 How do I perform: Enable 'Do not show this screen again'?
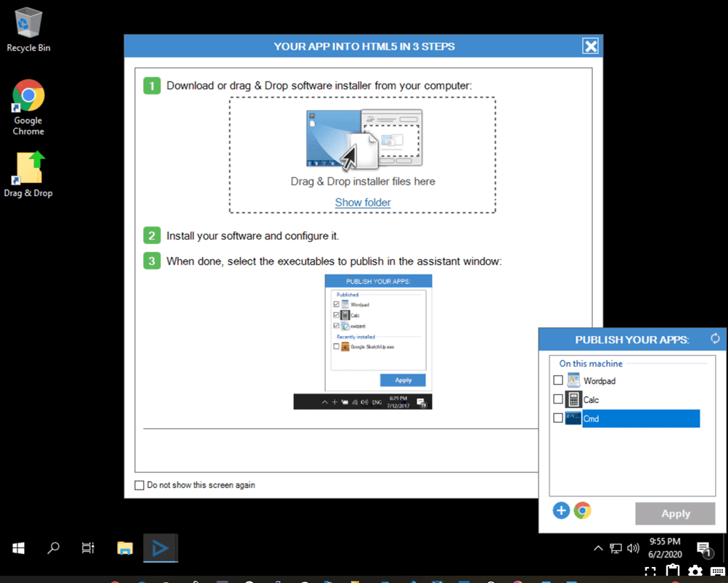[139, 485]
